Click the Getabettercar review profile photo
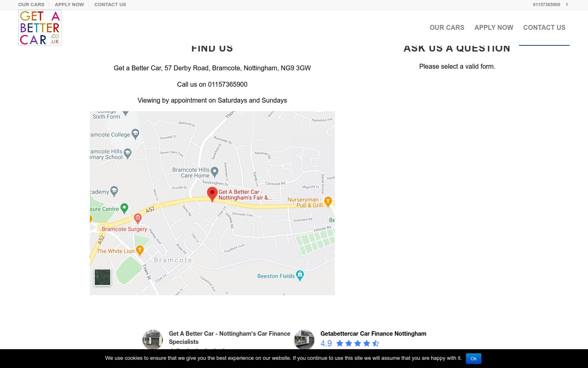588x368 pixels. [x=304, y=339]
